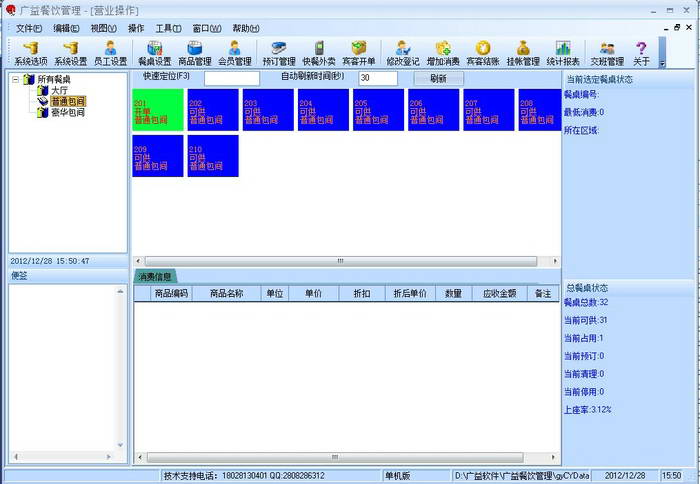Open the 编辑 menu

point(66,29)
